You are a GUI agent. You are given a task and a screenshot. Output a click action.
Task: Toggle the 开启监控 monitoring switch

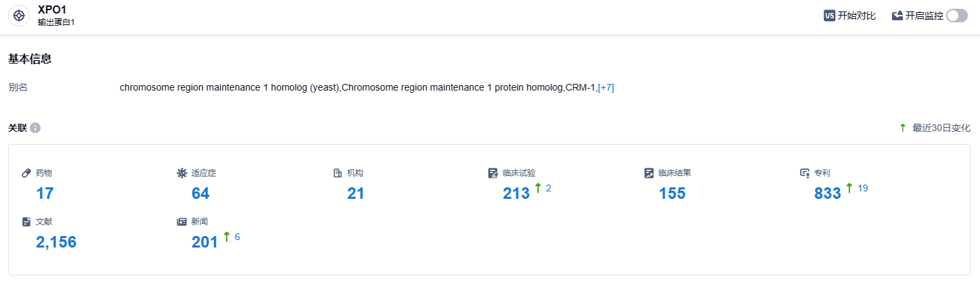click(957, 16)
